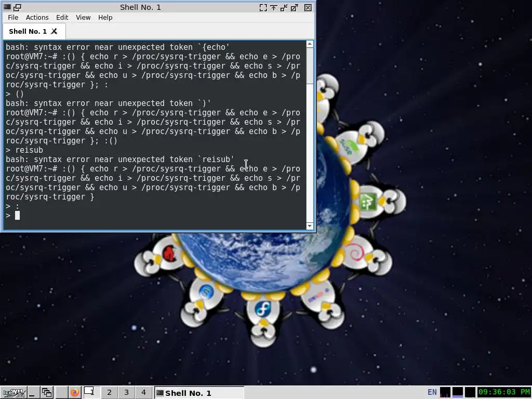Click the terminal scrollbar up arrow
The width and height of the screenshot is (532, 399).
(310, 44)
